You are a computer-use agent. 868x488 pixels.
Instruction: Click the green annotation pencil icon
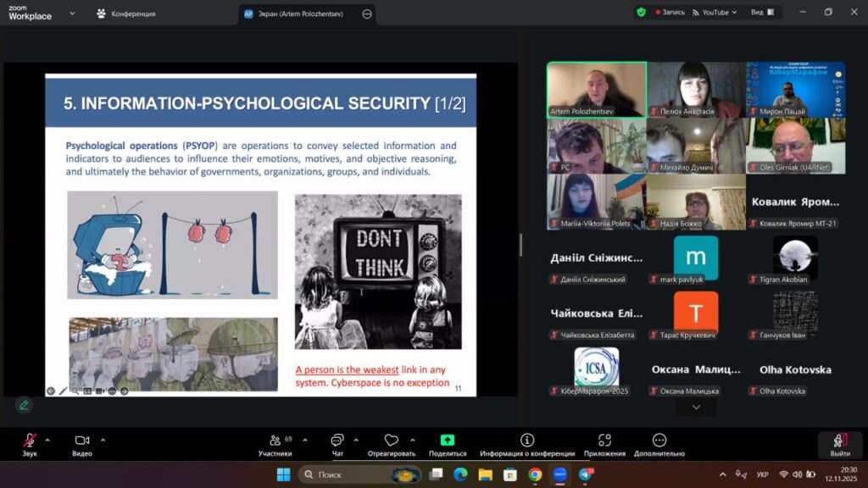[x=24, y=405]
